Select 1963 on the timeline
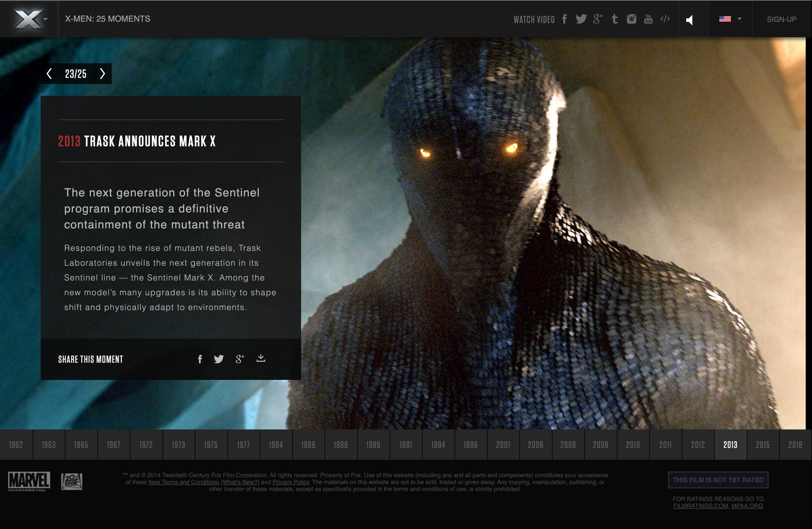The image size is (812, 529). coord(48,445)
